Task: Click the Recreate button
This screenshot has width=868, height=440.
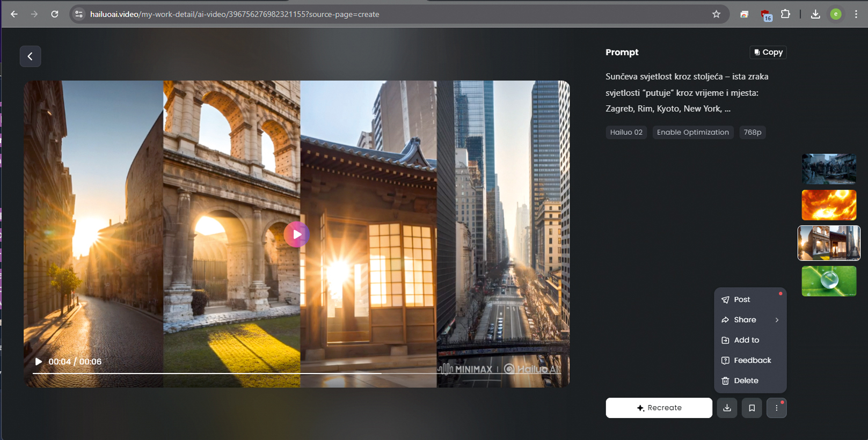Action: click(x=659, y=408)
